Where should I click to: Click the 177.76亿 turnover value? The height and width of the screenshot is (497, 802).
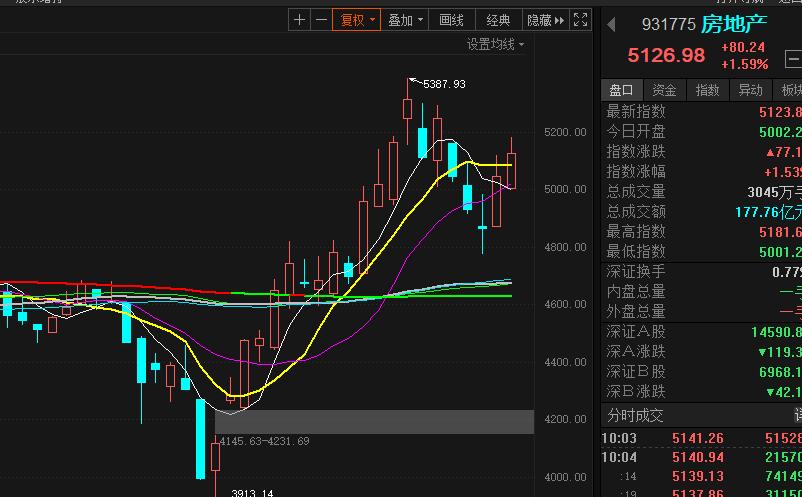(768, 212)
